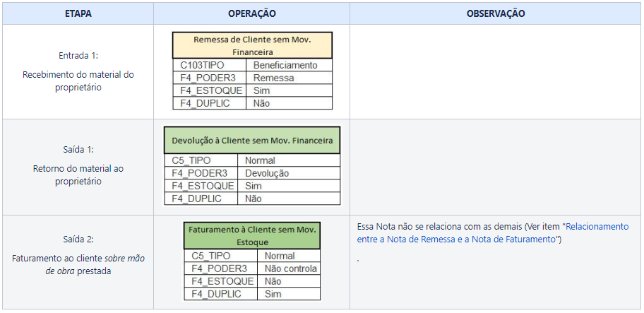Screen dimensions: 644x313
Task: Click the 'nota de Remessa e a Nota de Faturamento' link line
Action: coord(456,240)
